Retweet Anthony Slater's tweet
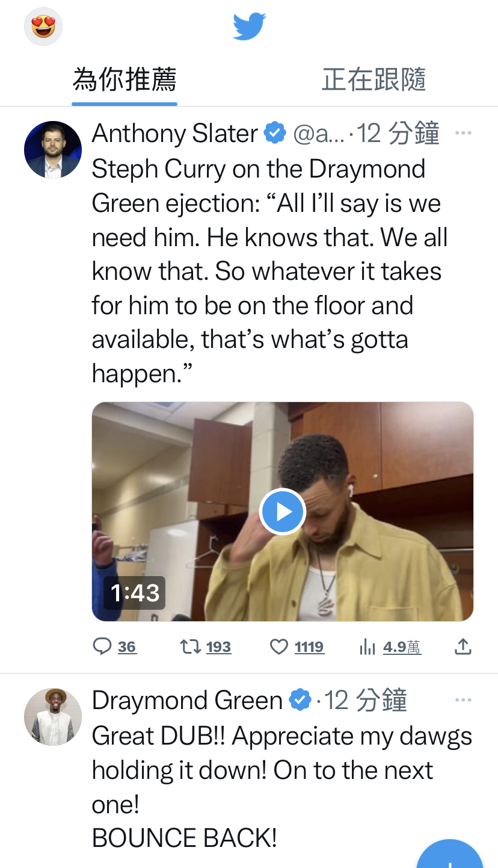Viewport: 498px width, 868px height. (x=206, y=647)
